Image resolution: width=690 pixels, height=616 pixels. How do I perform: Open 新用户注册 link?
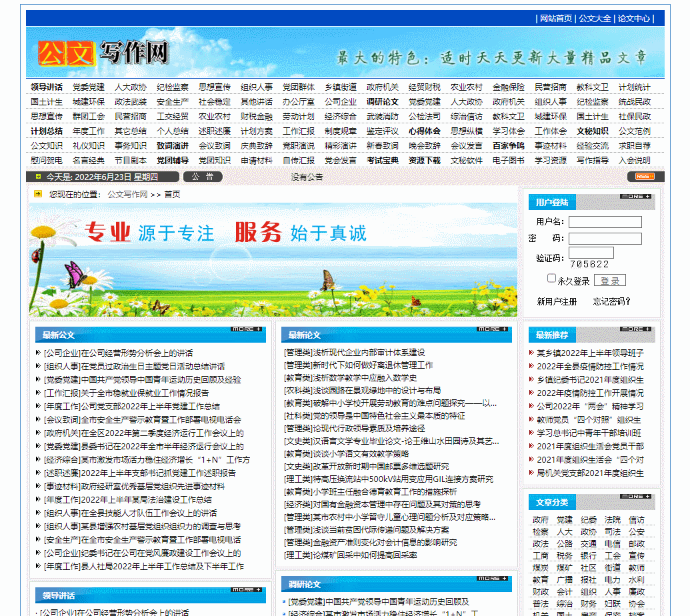coord(557,301)
